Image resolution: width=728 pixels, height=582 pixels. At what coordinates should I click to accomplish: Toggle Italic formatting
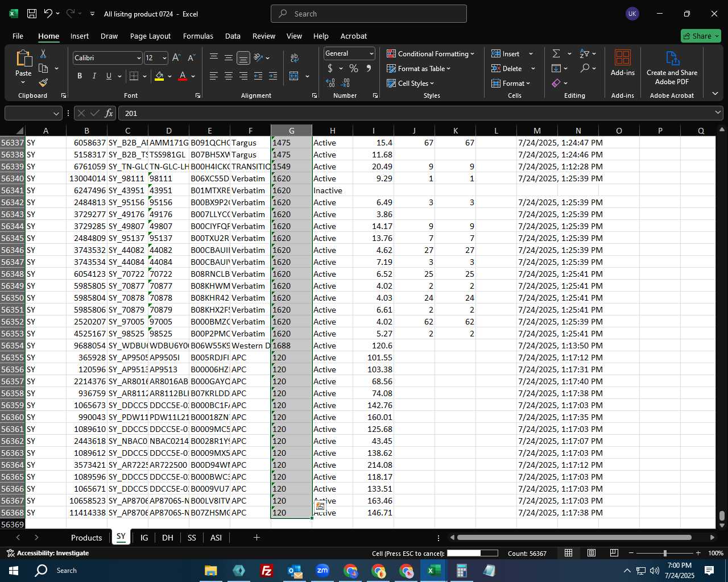coord(94,76)
